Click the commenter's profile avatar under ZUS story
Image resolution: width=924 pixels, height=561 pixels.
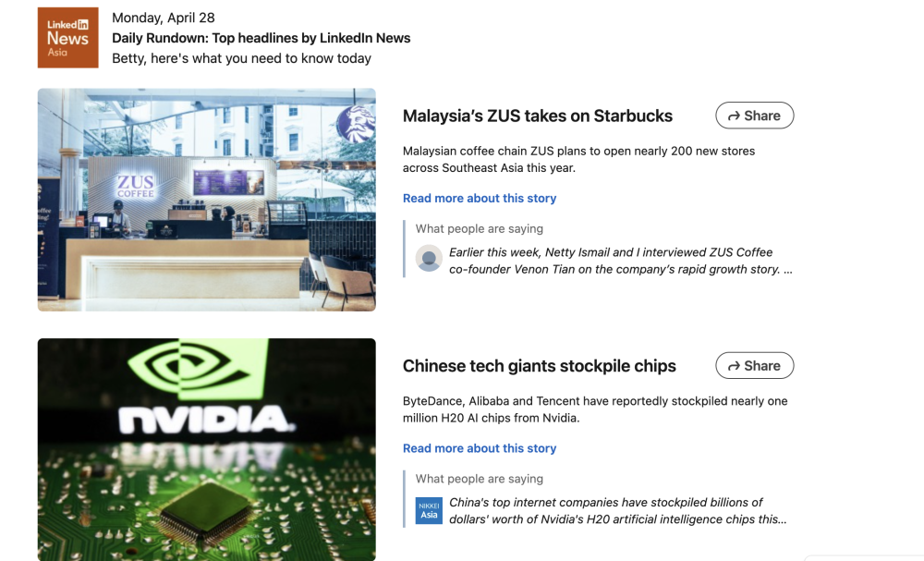click(x=429, y=258)
